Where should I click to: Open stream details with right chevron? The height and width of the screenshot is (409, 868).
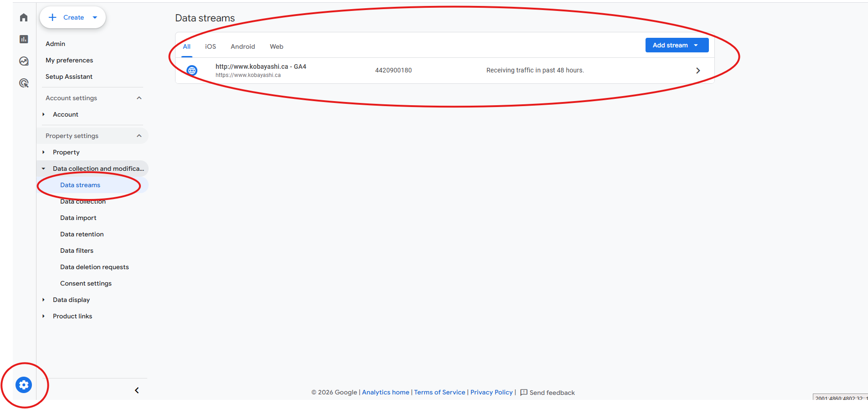tap(697, 71)
